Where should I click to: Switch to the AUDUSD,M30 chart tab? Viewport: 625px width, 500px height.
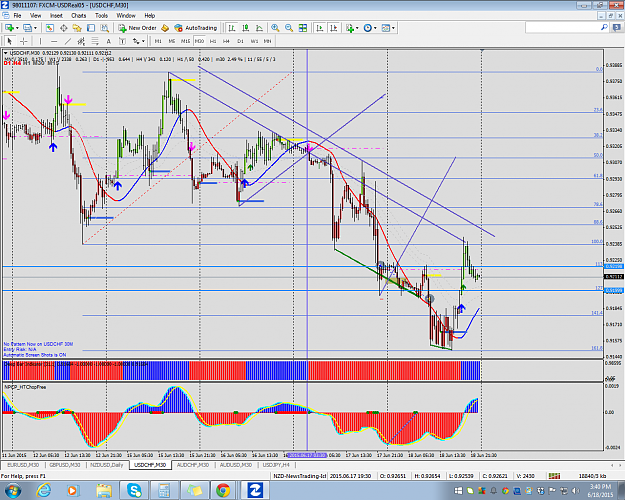pos(236,465)
